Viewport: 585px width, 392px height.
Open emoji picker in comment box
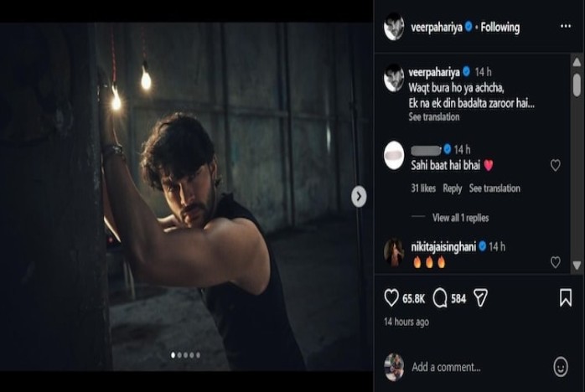pyautogui.click(x=561, y=366)
